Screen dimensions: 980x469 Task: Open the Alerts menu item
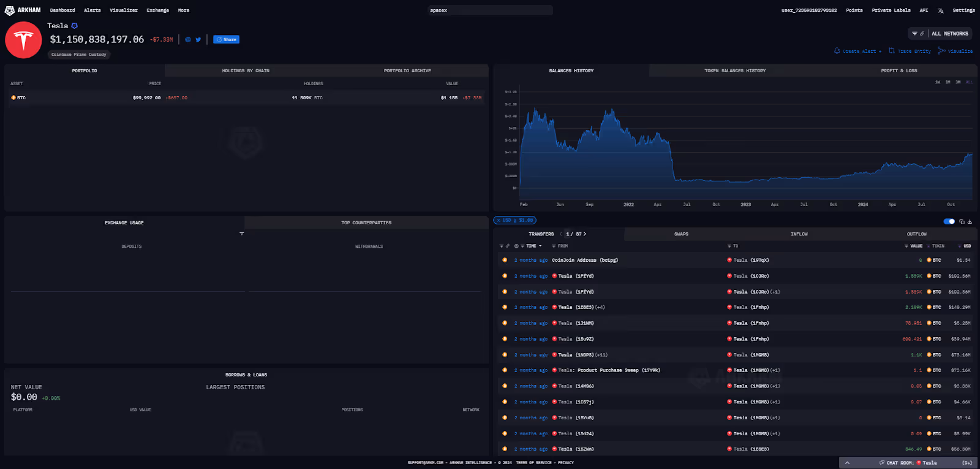[x=92, y=10]
